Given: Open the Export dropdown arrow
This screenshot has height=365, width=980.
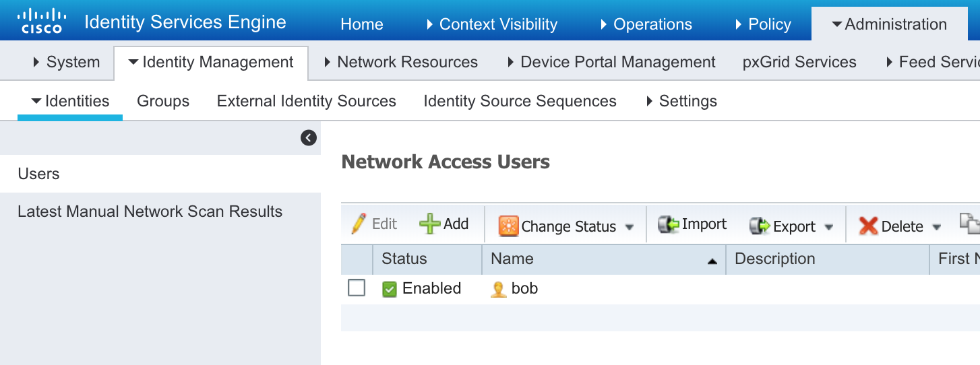Looking at the screenshot, I should [829, 228].
